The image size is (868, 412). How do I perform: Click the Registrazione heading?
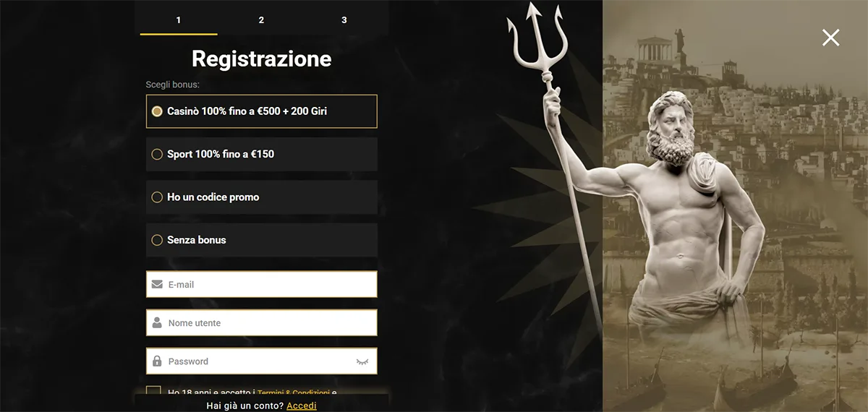click(261, 58)
